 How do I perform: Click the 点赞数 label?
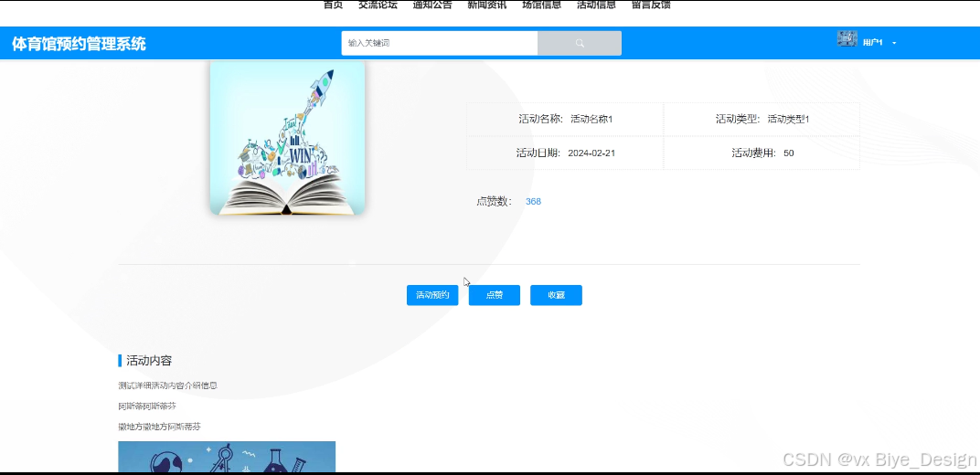click(495, 202)
